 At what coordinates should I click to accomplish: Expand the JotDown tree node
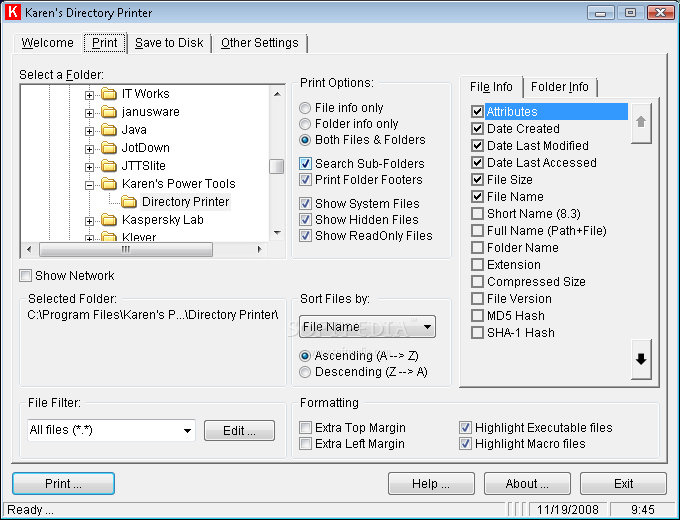point(89,149)
